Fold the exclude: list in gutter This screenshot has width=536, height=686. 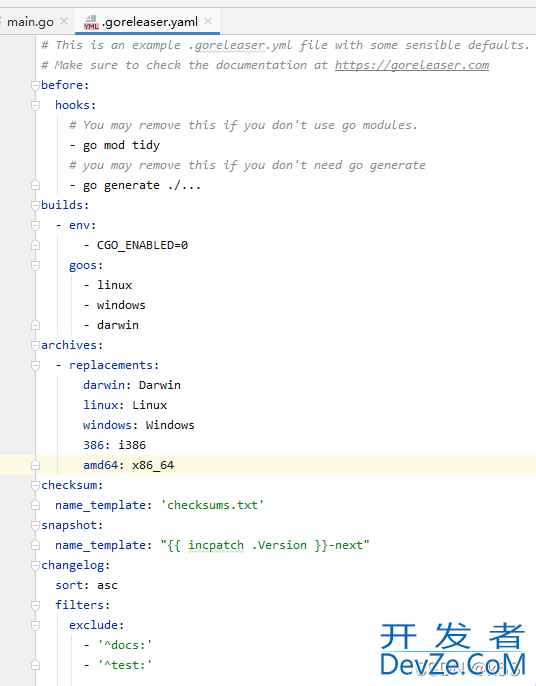(35, 625)
